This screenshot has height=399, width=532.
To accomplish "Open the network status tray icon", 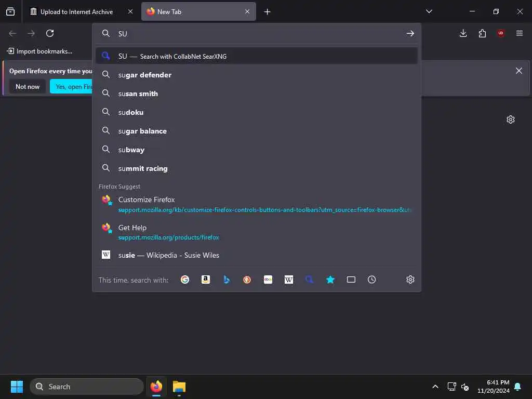I will tap(451, 387).
